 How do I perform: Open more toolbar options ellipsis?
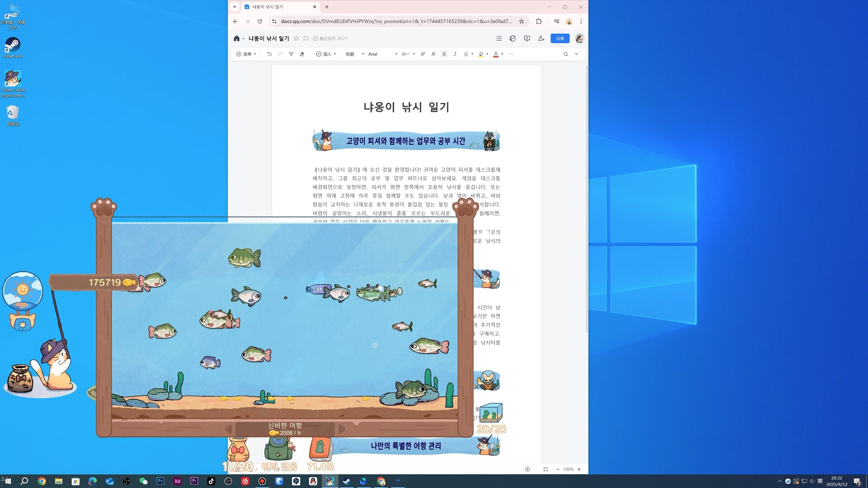coord(511,54)
